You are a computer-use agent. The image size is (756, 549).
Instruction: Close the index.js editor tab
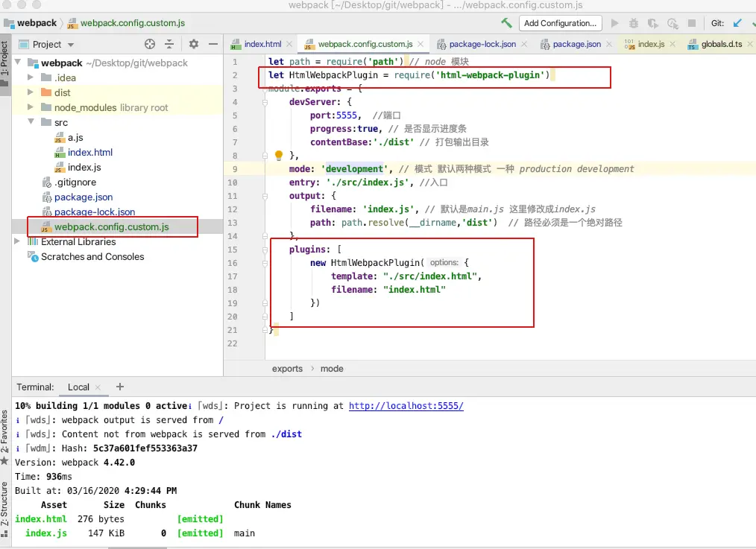point(672,44)
